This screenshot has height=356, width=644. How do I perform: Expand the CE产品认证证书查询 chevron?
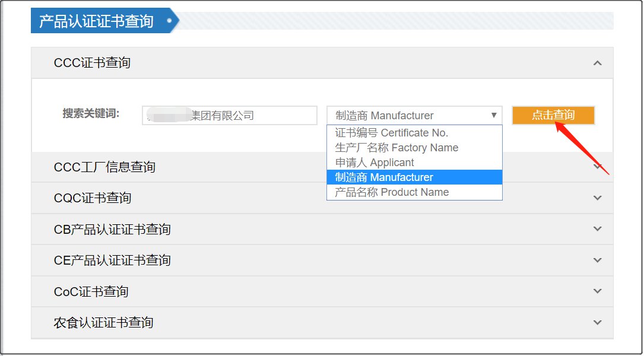click(x=598, y=260)
